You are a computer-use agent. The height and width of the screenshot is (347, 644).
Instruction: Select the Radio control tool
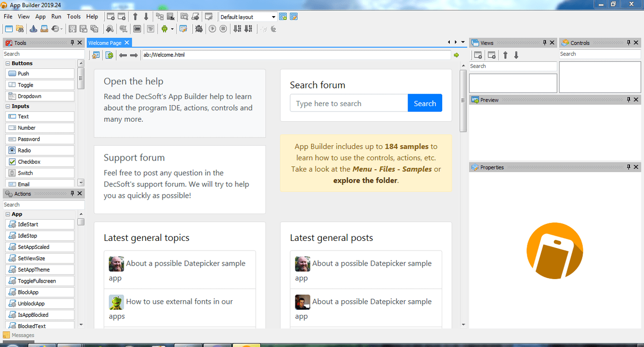[x=40, y=150]
